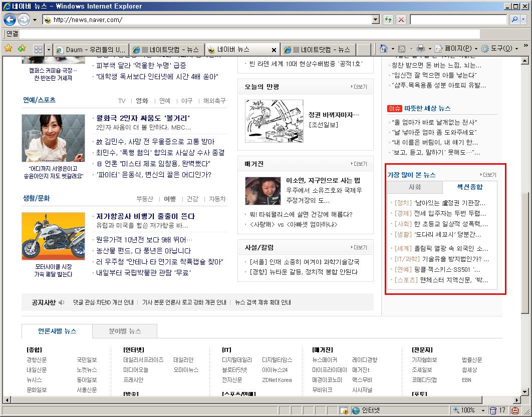The width and height of the screenshot is (532, 417).
Task: Click the face icon at status bar end
Action: (515, 410)
